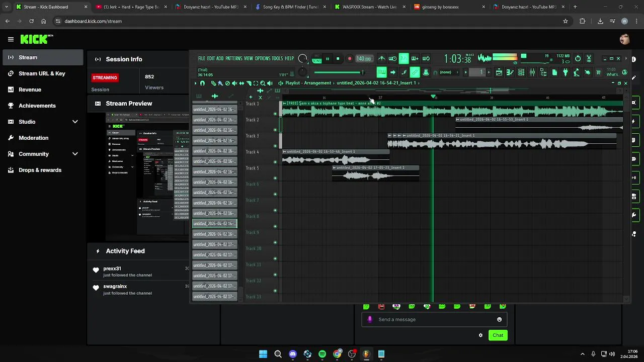Toggle the metronome in FL Studio
644x362 pixels.
[x=382, y=58]
